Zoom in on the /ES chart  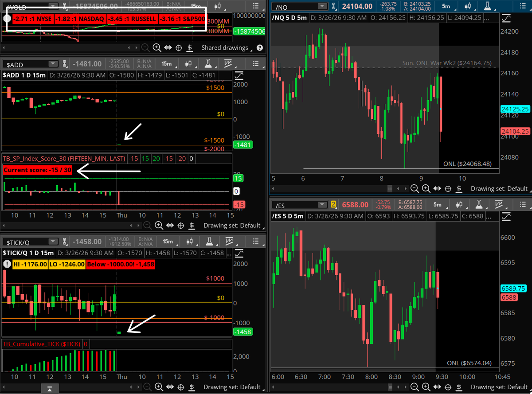click(426, 386)
